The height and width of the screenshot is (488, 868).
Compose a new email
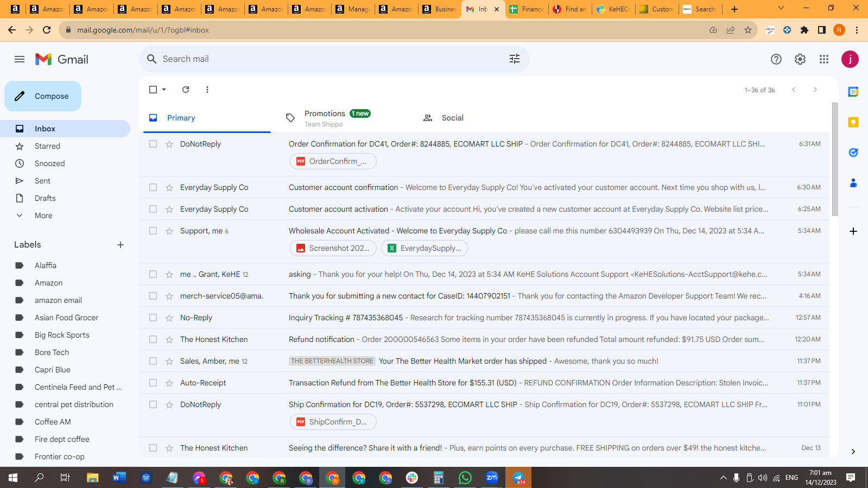[x=43, y=96]
